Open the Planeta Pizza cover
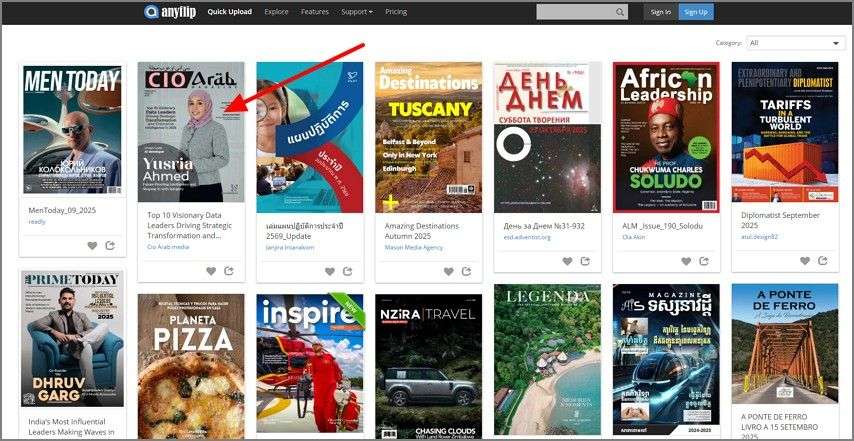 click(191, 366)
